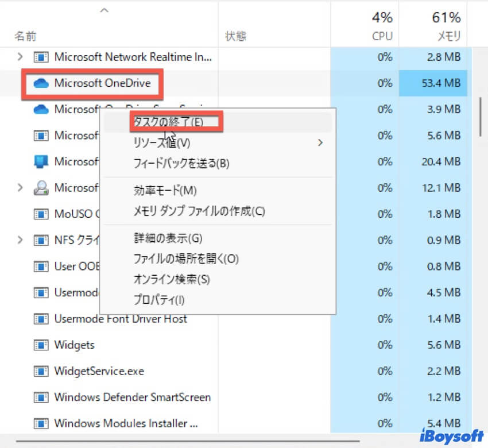Expand the Microsoft row showing 12.1 MB
This screenshot has width=488, height=448.
pos(20,188)
